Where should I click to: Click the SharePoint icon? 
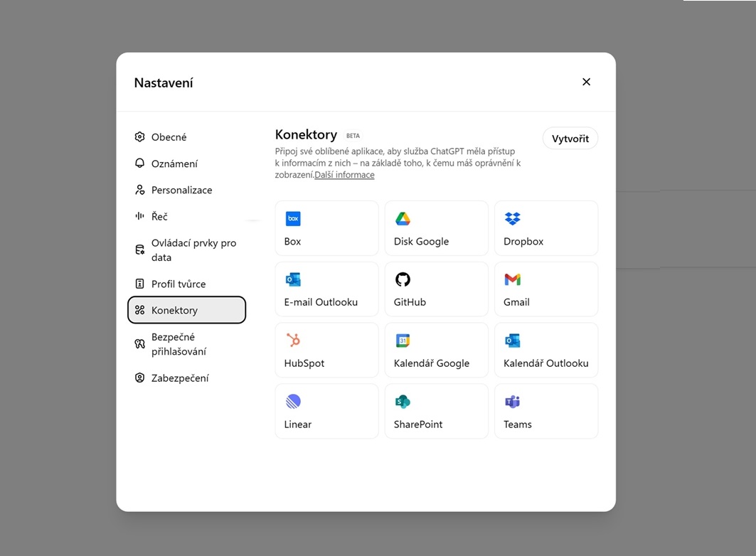click(x=403, y=401)
